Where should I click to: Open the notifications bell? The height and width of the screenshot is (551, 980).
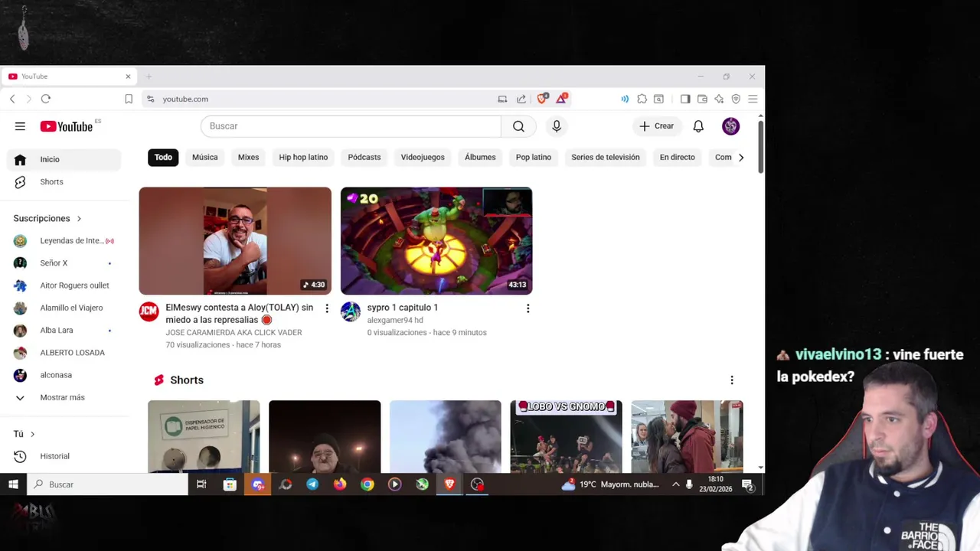click(x=698, y=126)
